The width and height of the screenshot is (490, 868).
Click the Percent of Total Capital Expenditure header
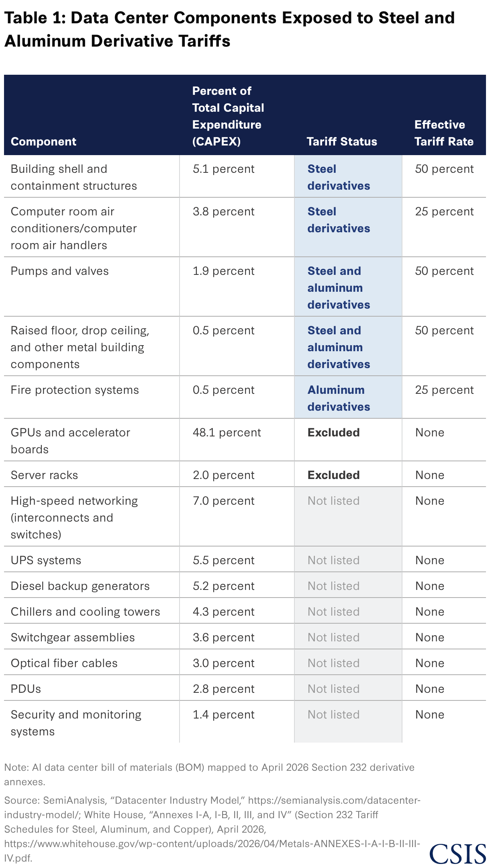click(x=228, y=116)
